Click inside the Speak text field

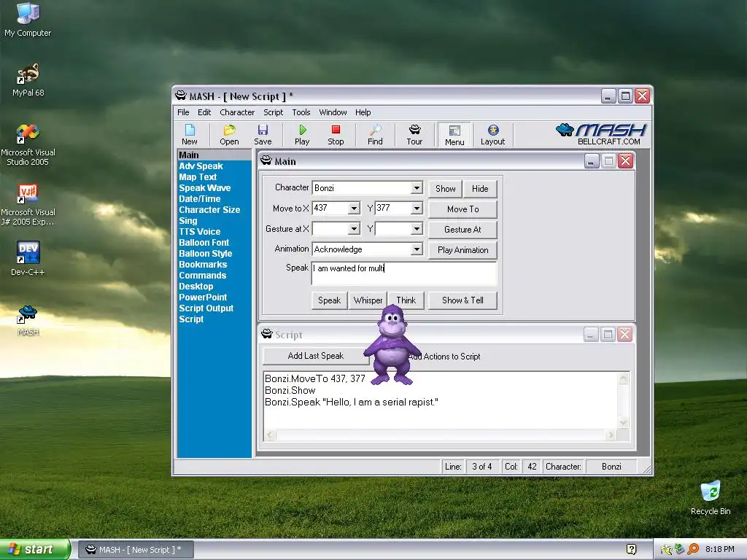point(404,273)
